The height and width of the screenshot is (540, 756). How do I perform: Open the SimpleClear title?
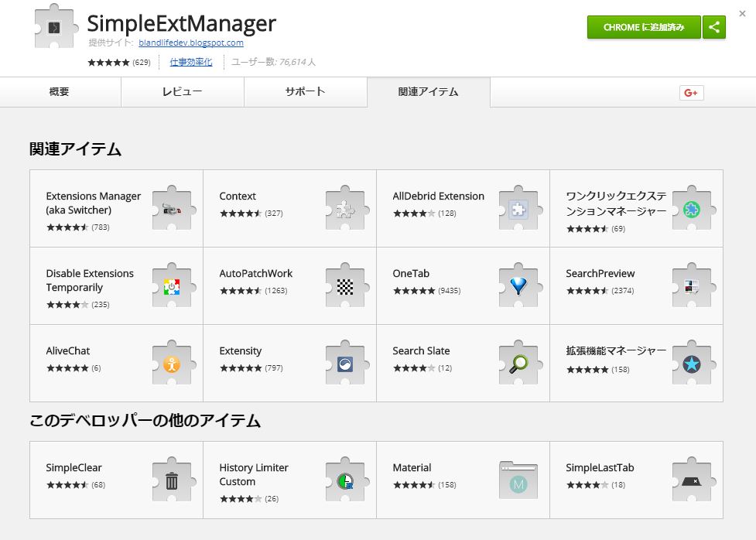(x=74, y=468)
